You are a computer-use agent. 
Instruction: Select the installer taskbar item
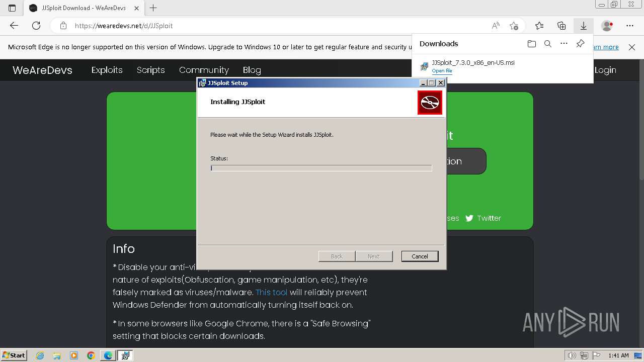[125, 355]
